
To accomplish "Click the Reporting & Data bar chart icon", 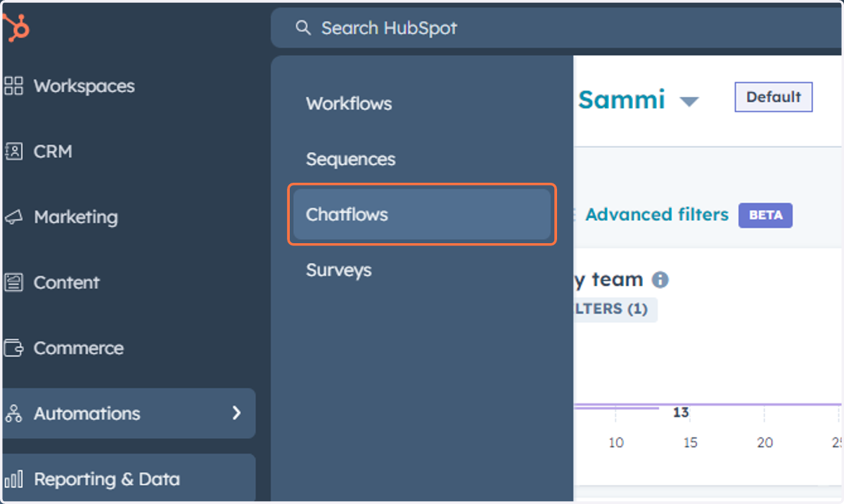I will (13, 479).
